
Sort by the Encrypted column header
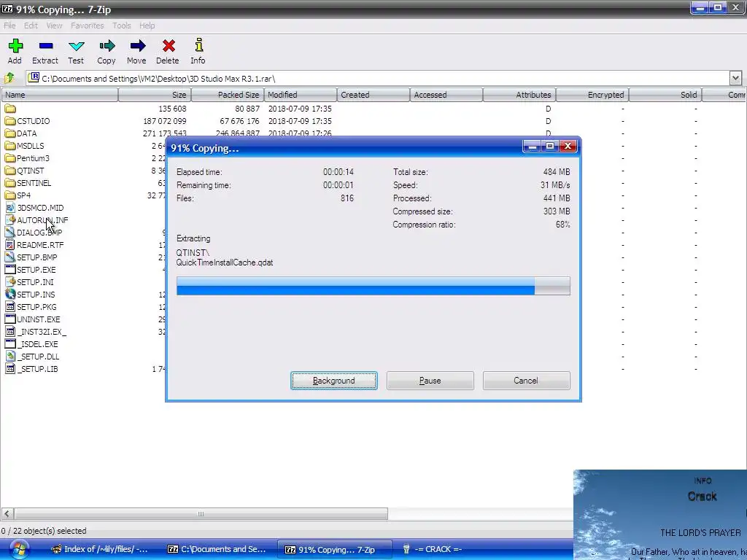(592, 95)
